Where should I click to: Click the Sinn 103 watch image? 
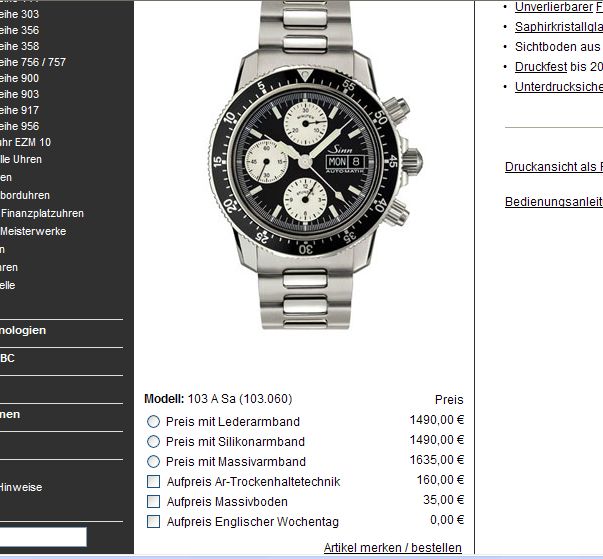[x=315, y=165]
